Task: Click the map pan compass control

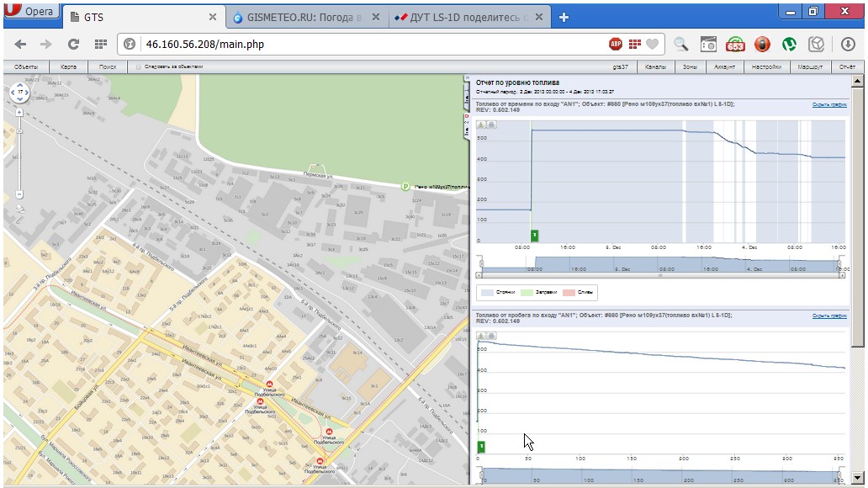Action: (x=19, y=93)
